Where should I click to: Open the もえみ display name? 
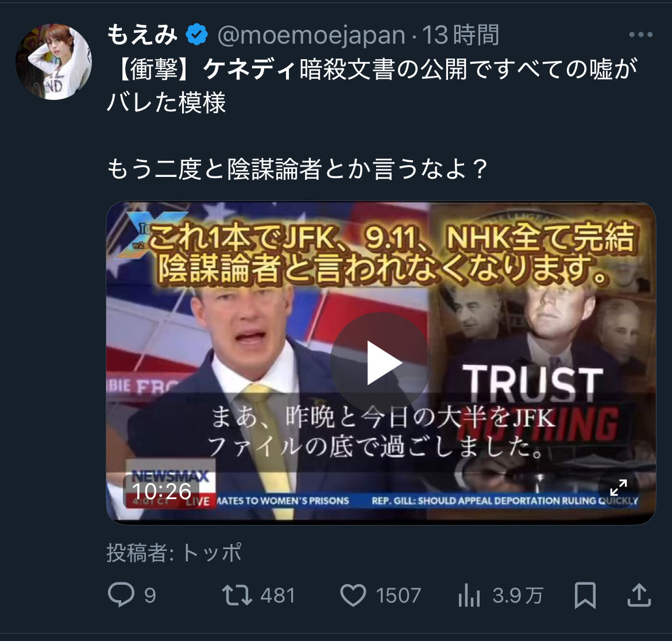click(142, 34)
